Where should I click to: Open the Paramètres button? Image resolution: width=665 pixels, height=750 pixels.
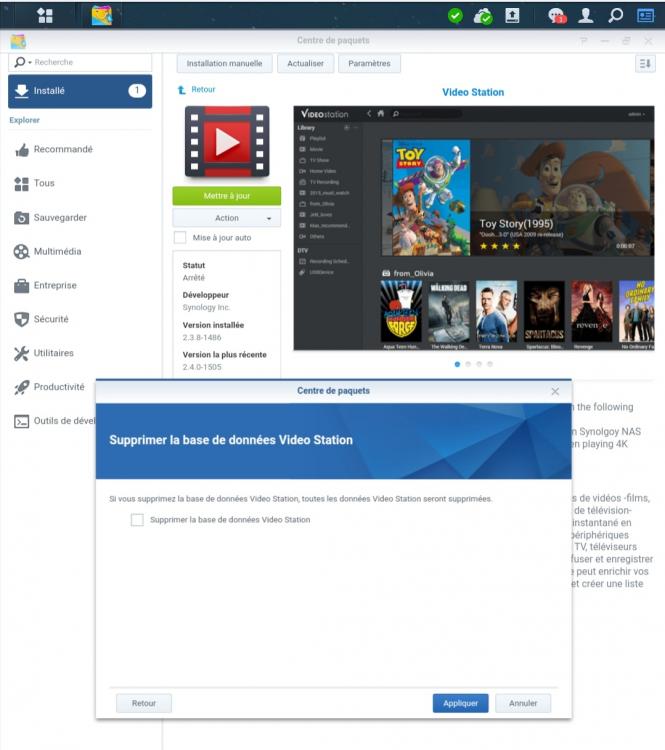coord(369,63)
